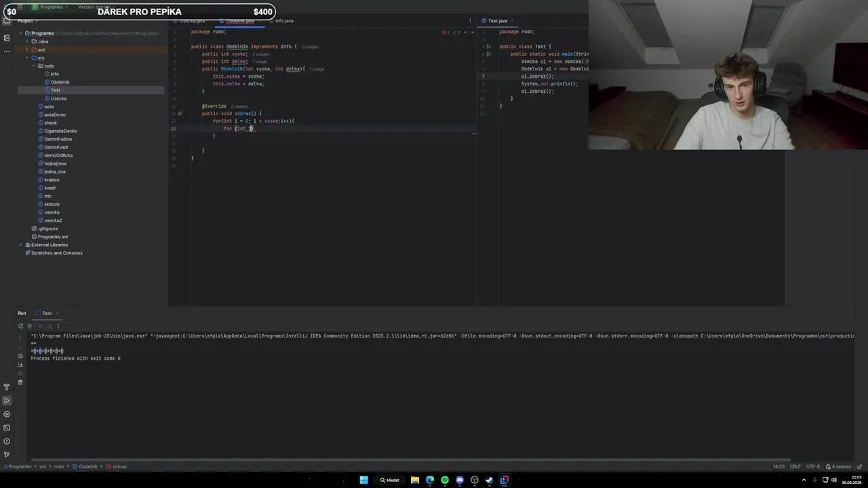Expand the out folder
Screen dimensions: 868x488
pos(27,49)
